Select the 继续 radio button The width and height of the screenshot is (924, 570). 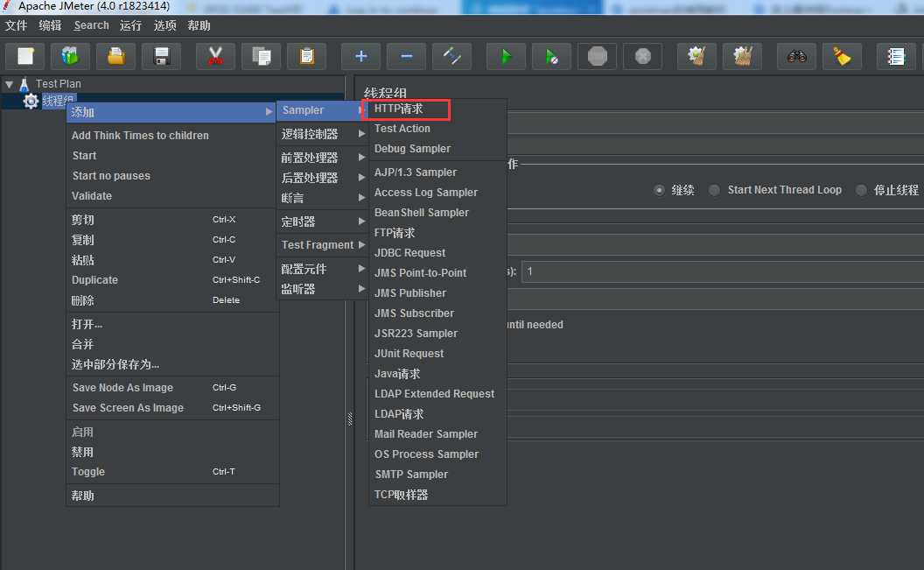[x=660, y=190]
